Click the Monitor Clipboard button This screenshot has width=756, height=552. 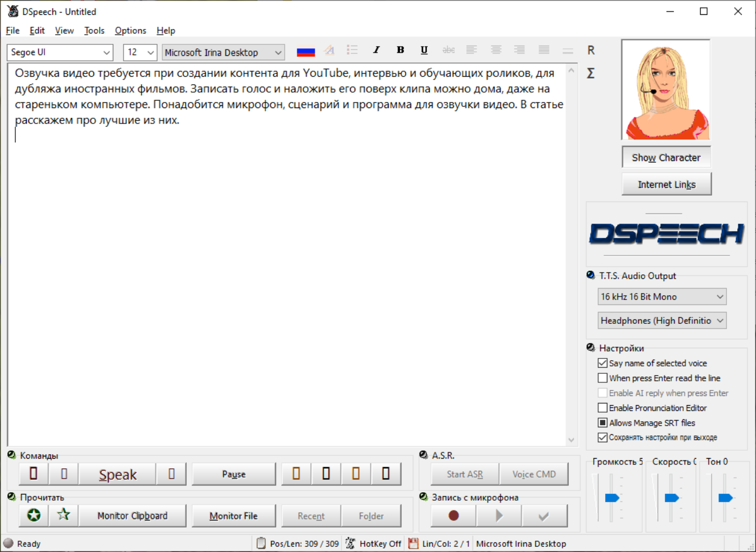[x=132, y=516]
